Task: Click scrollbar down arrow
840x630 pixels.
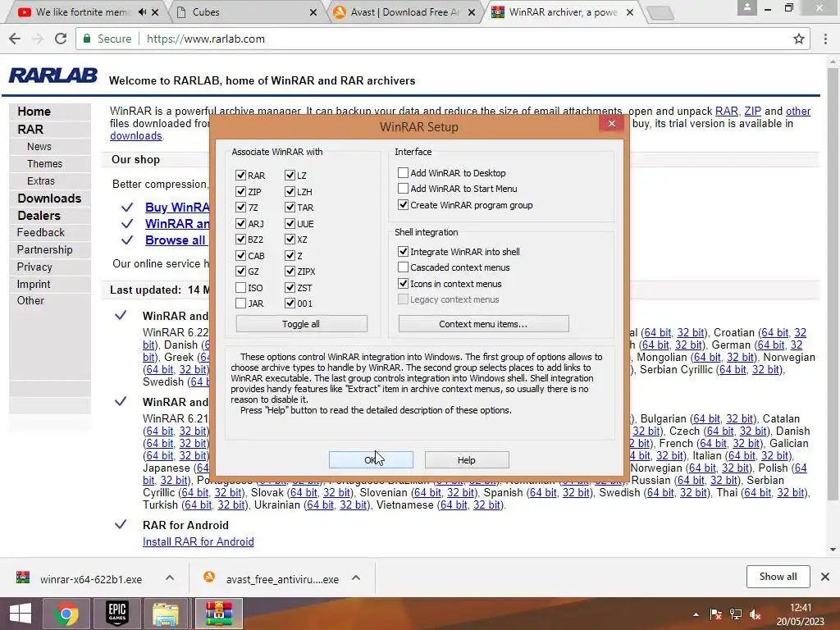Action: (x=833, y=549)
